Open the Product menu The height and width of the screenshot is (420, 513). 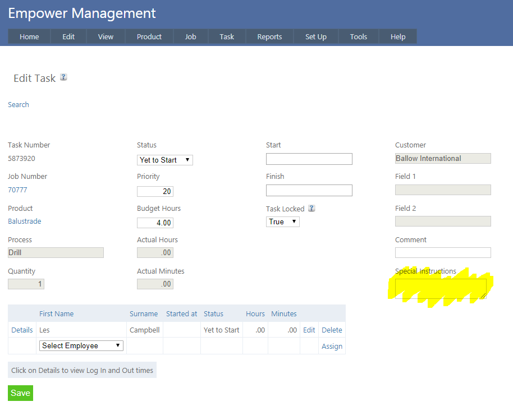149,36
